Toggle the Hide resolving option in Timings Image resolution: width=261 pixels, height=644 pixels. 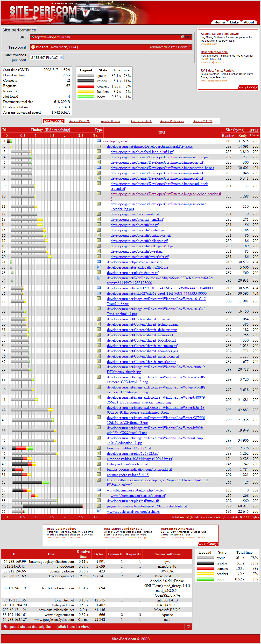pos(57,130)
